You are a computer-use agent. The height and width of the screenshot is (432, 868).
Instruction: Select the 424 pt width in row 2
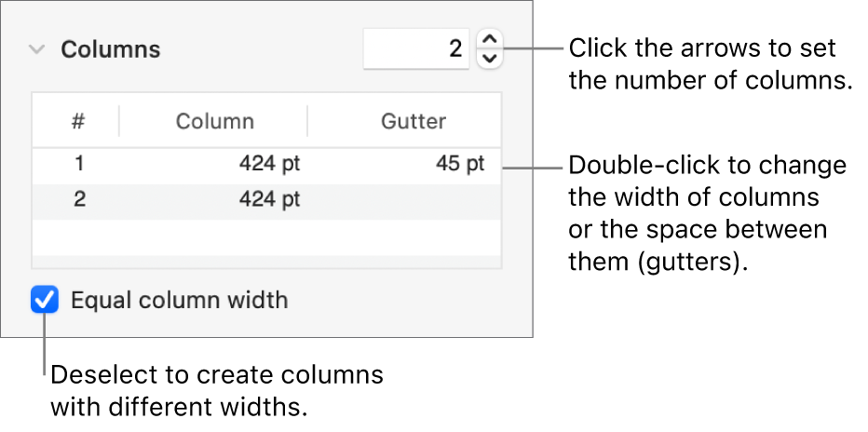point(269,199)
